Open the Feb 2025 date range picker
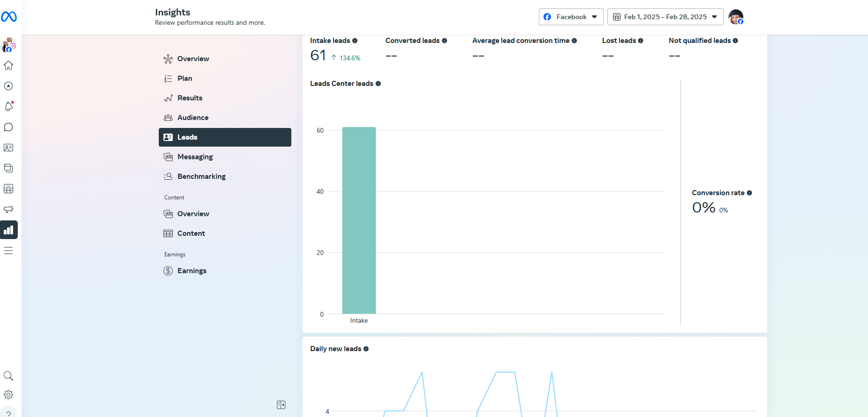The width and height of the screenshot is (868, 417). coord(665,17)
